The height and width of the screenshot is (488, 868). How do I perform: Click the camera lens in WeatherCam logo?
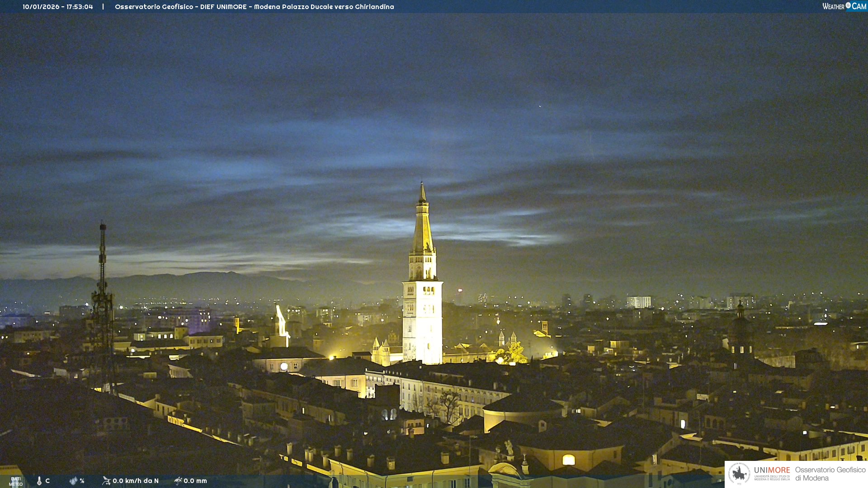coord(848,6)
